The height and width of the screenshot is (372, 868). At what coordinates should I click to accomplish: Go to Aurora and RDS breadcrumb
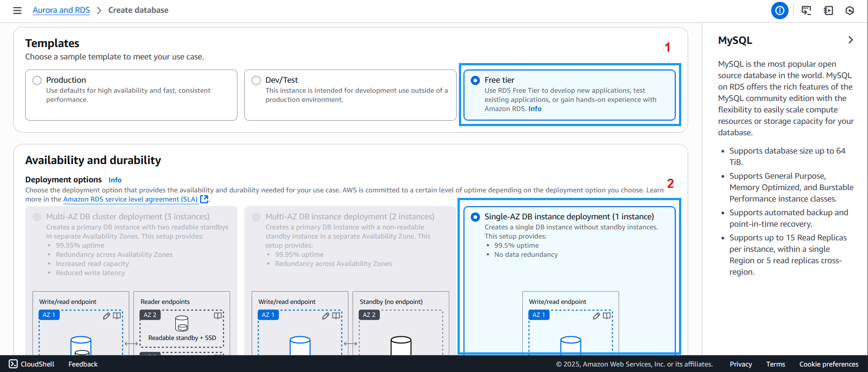coord(61,10)
